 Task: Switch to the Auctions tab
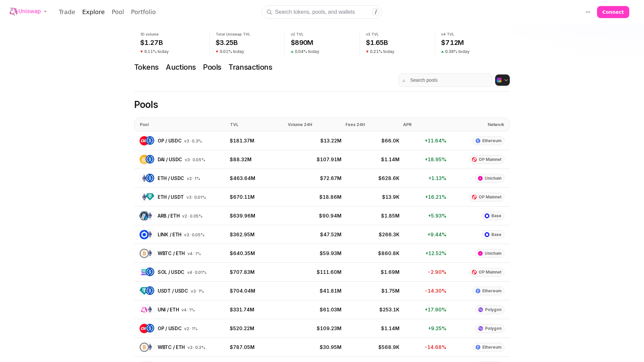(181, 67)
